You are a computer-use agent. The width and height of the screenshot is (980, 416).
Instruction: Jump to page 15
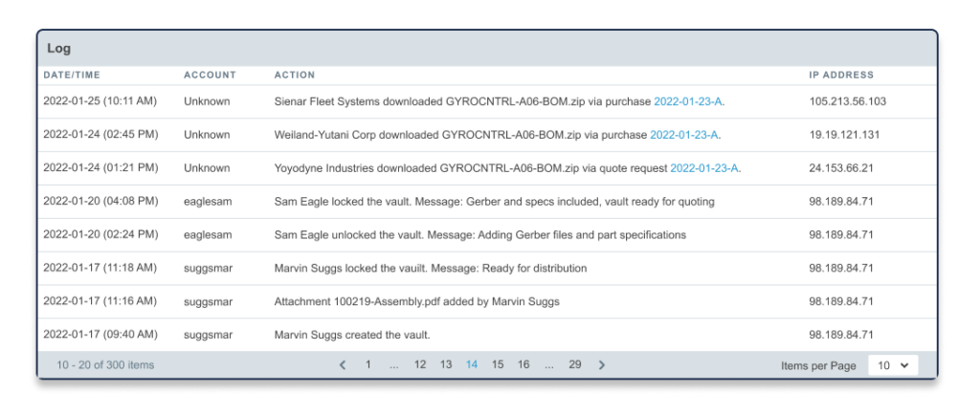(x=498, y=364)
